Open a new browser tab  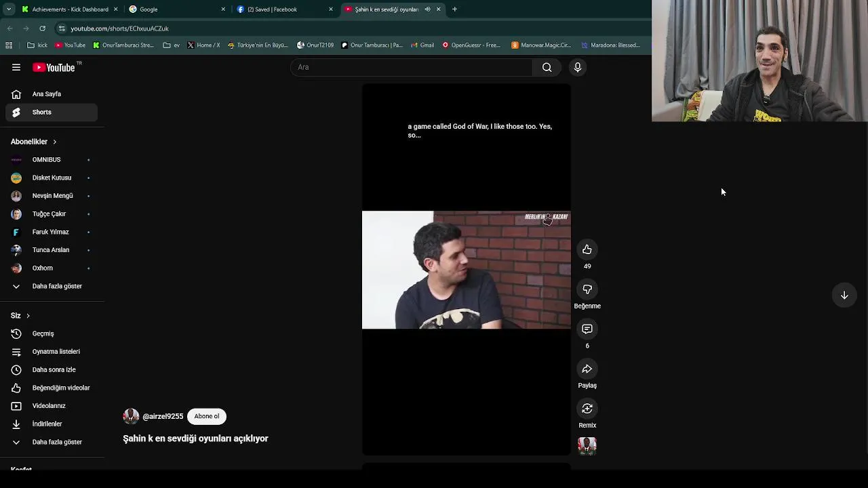[x=454, y=9]
